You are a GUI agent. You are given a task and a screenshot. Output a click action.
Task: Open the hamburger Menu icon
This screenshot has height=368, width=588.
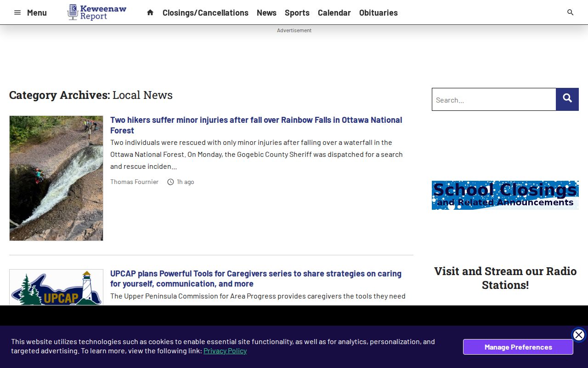click(17, 12)
